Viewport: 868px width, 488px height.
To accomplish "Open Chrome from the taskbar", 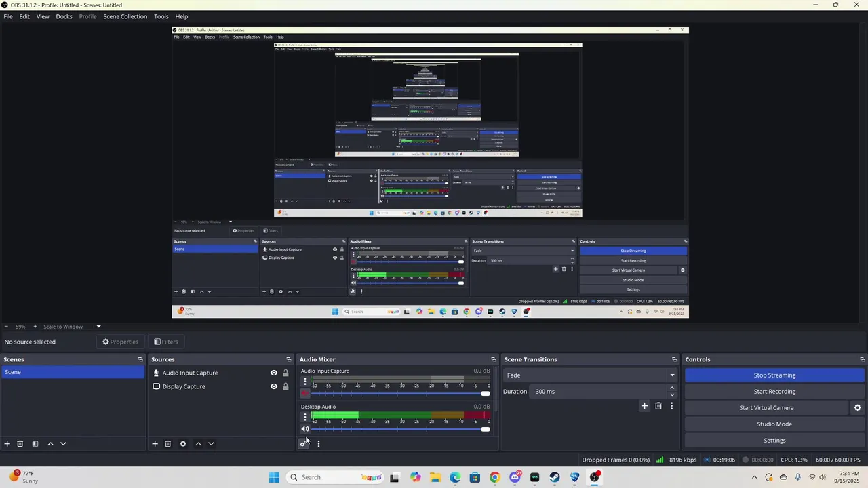I will pyautogui.click(x=494, y=477).
